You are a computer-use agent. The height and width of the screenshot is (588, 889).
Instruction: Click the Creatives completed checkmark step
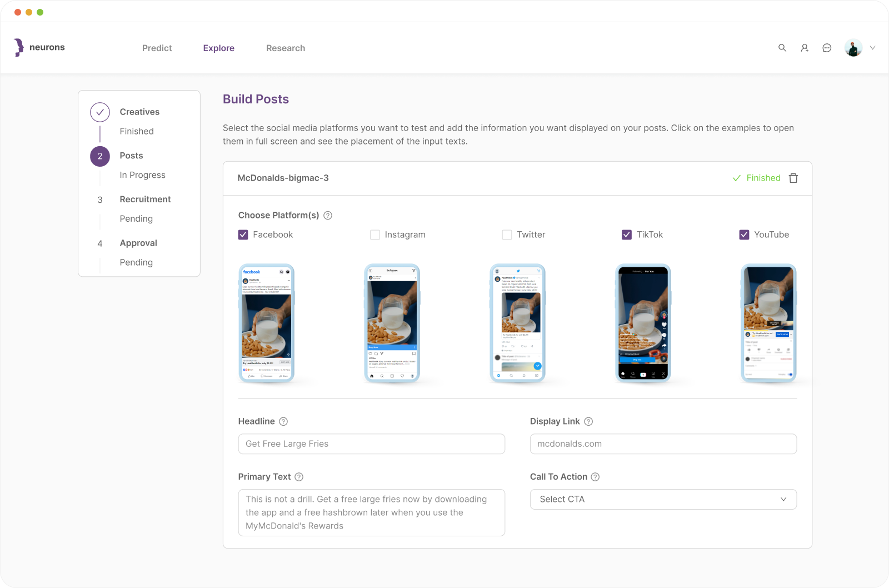(100, 112)
